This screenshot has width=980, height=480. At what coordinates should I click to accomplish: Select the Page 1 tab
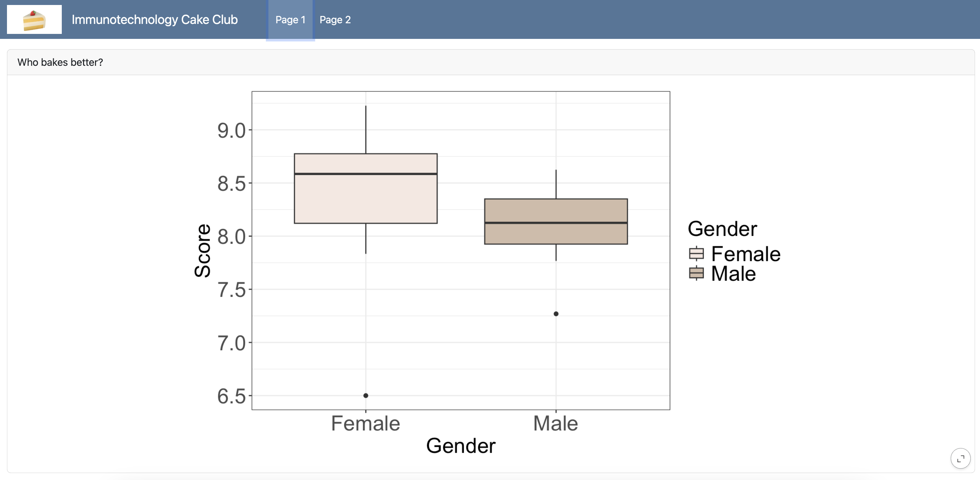[290, 20]
